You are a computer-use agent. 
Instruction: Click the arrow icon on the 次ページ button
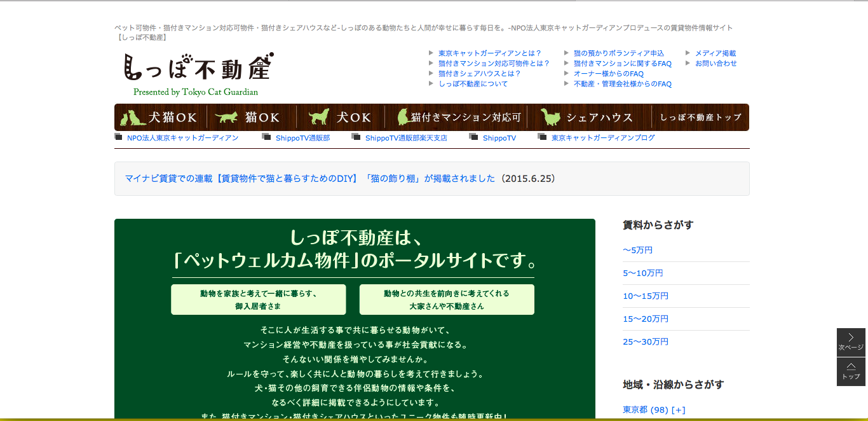pos(851,338)
